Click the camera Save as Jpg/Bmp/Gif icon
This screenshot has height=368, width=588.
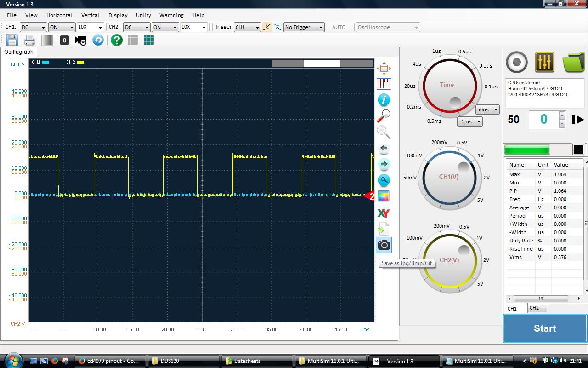coord(384,245)
